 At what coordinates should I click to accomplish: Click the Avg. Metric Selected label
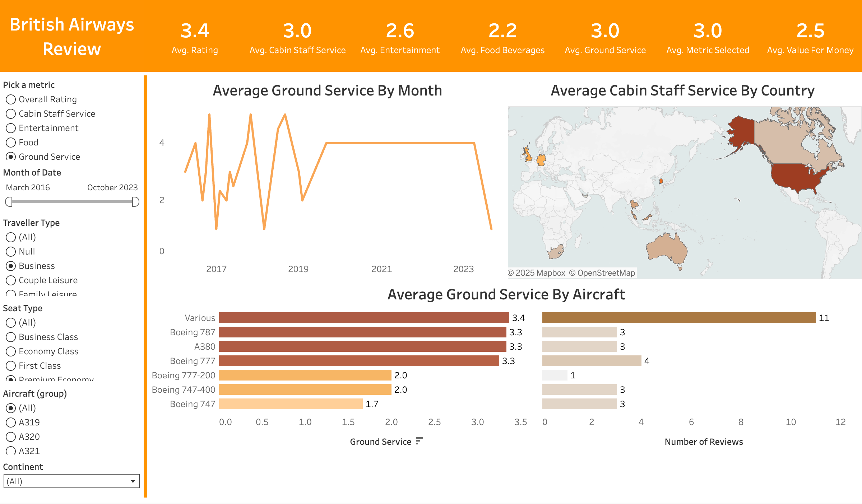[708, 50]
